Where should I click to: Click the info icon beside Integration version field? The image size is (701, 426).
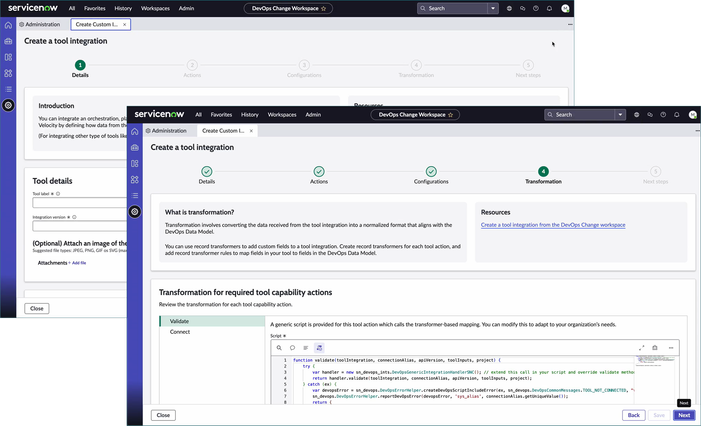click(x=74, y=217)
